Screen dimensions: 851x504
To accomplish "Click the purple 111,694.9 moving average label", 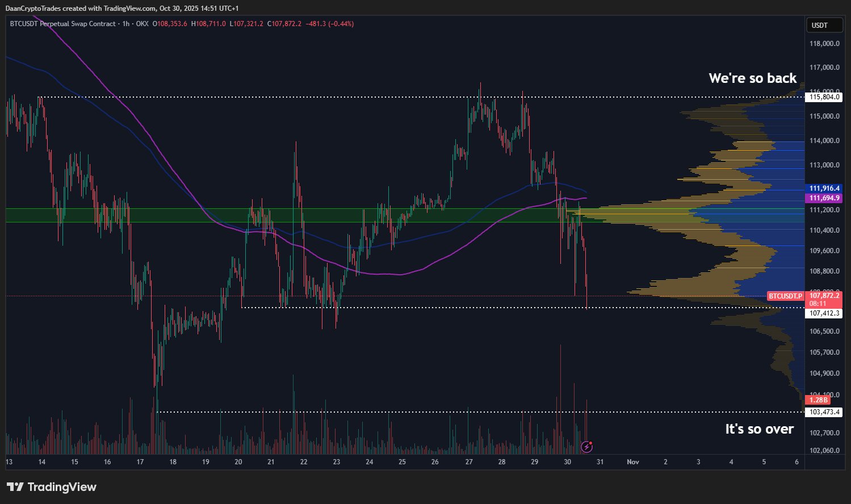I will 824,198.
